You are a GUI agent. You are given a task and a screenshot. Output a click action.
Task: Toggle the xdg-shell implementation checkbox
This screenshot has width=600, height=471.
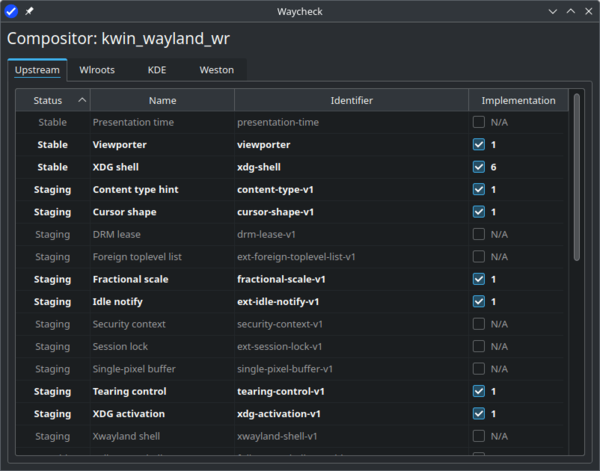point(479,167)
